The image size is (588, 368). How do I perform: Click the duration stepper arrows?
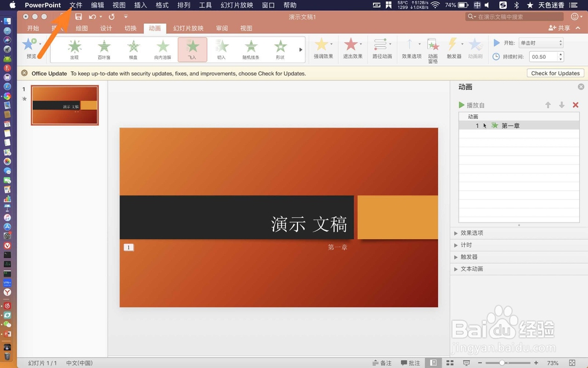point(560,57)
